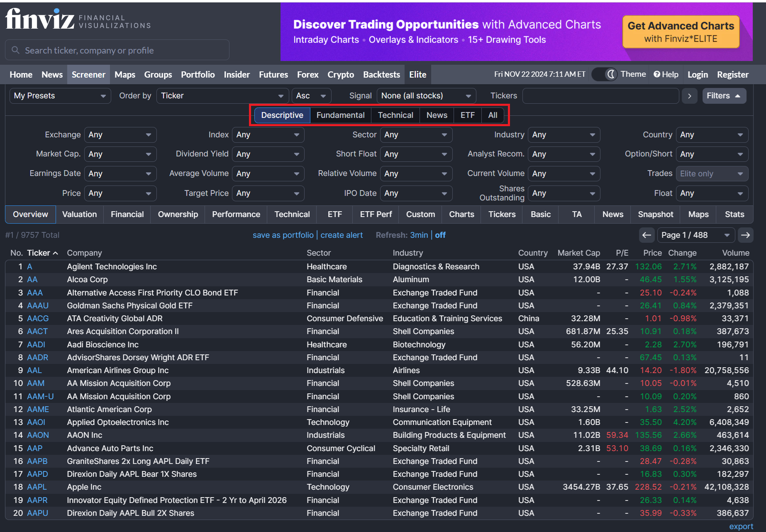This screenshot has width=766, height=532.
Task: Click the export link
Action: point(741,526)
